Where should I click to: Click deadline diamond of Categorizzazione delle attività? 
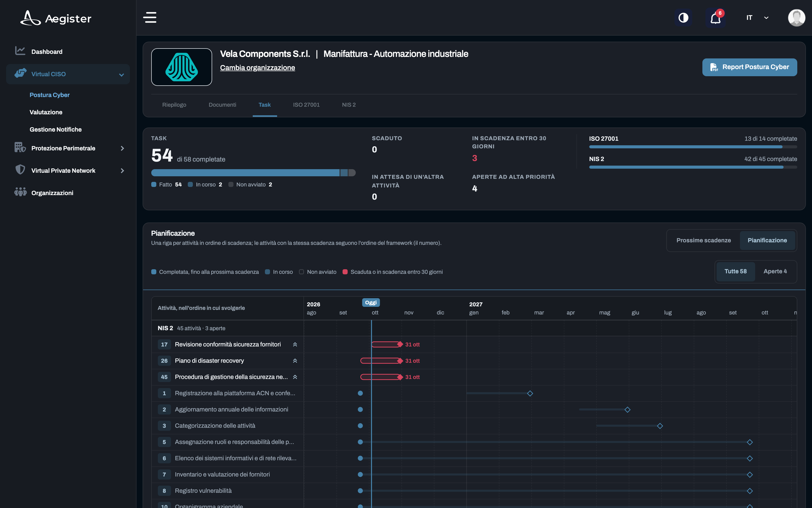tap(660, 426)
